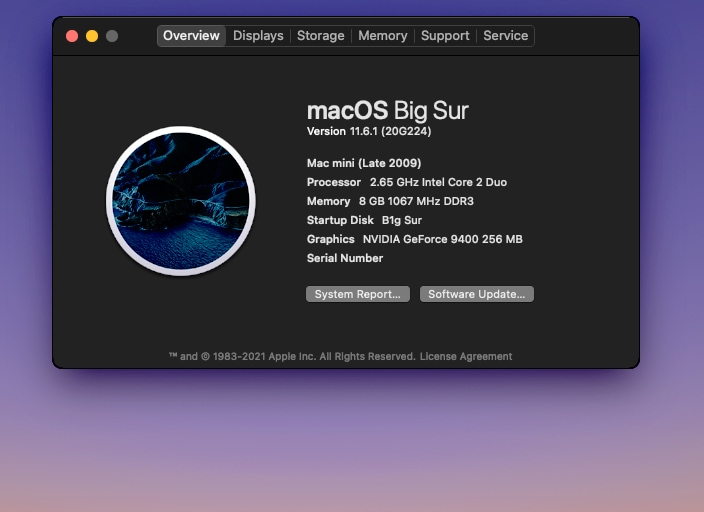This screenshot has width=704, height=512.
Task: Open the Storage tab
Action: point(321,36)
